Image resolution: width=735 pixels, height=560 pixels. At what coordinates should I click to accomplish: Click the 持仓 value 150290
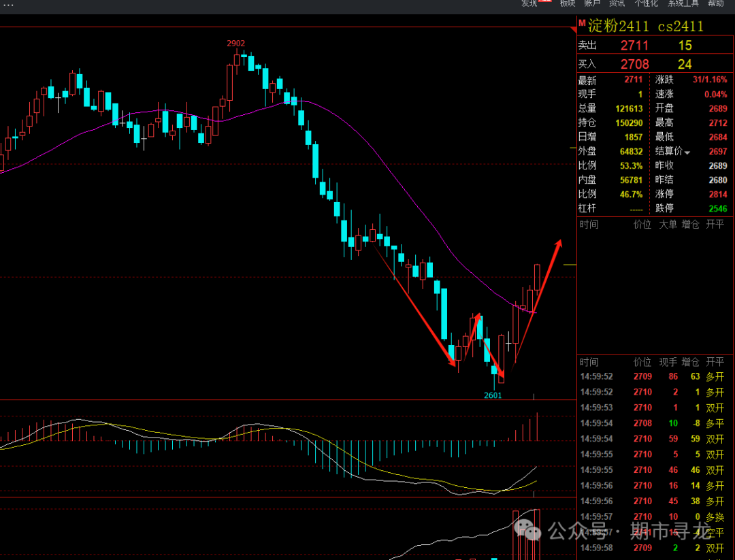point(629,122)
